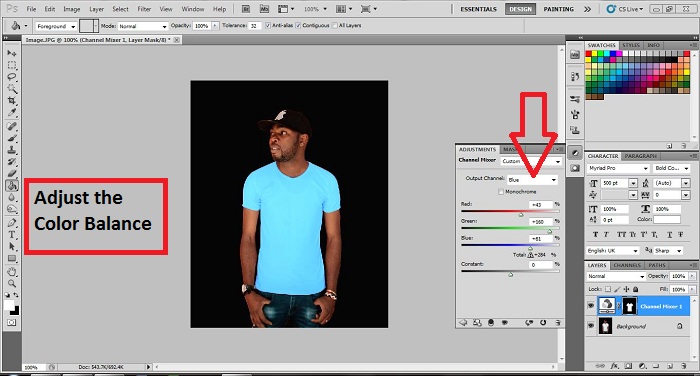Select the Hand tool
Screen dimensions: 700x376
coord(12,272)
